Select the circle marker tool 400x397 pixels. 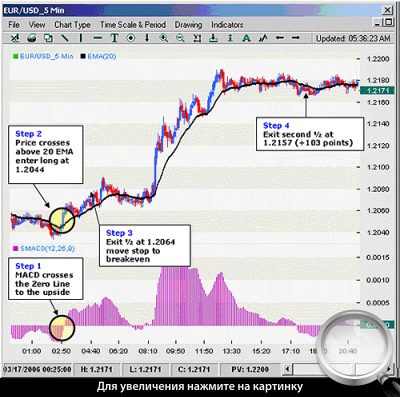131,38
